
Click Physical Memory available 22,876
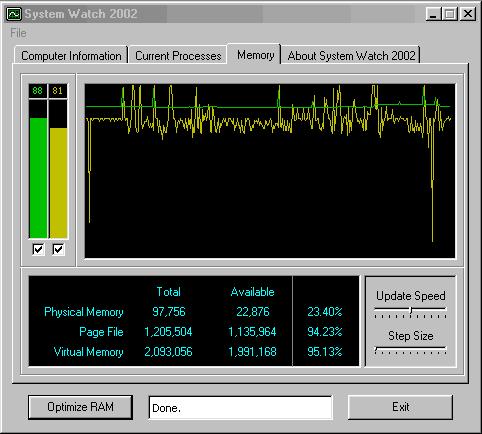click(253, 312)
